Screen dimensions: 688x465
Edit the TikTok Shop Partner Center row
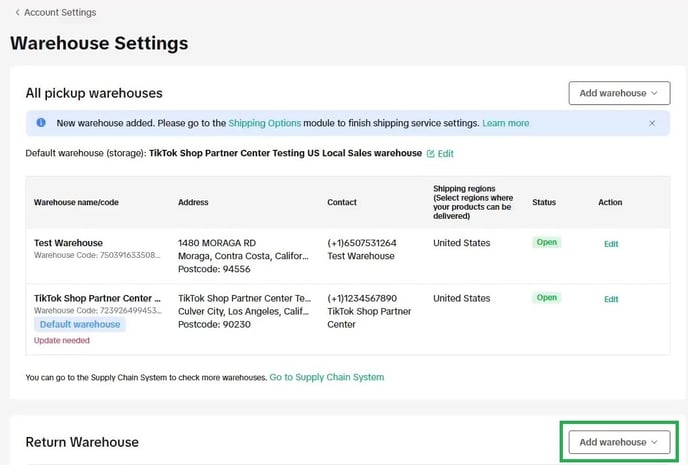coord(611,299)
